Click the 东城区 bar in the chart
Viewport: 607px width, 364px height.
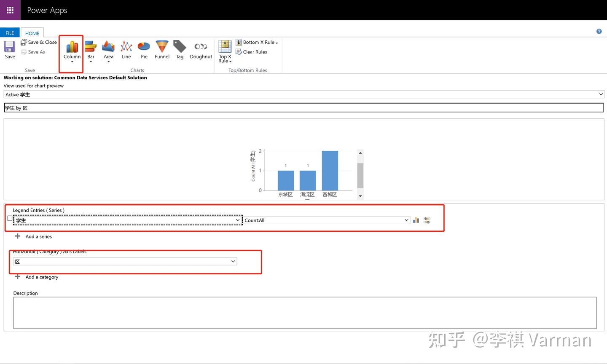point(286,180)
